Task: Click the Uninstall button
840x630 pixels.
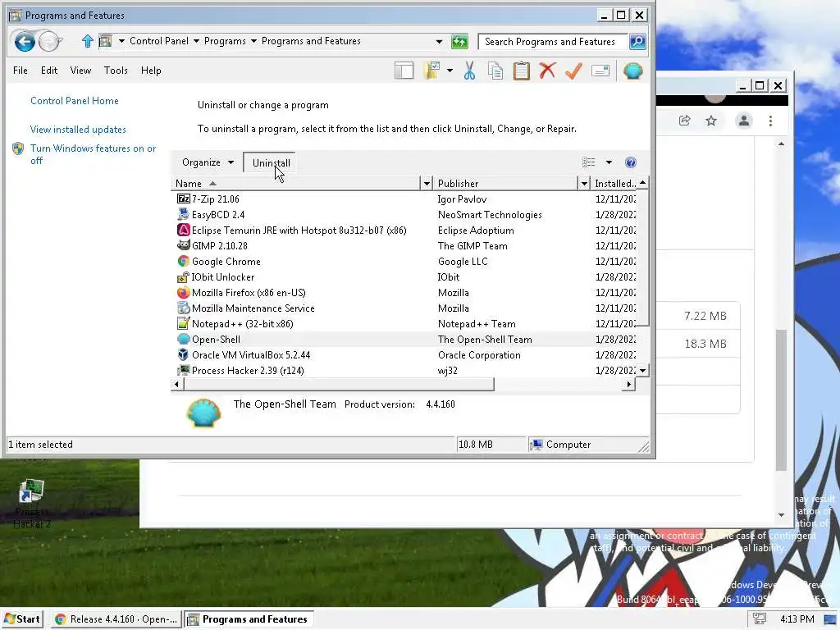Action: pos(271,163)
